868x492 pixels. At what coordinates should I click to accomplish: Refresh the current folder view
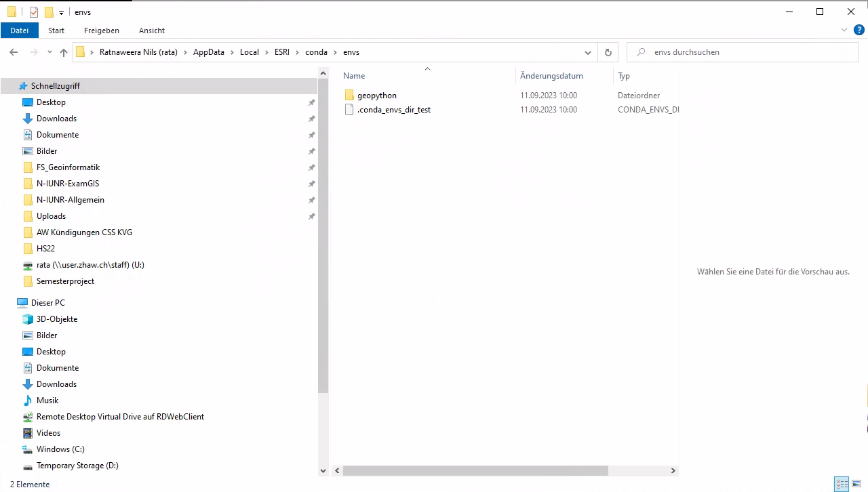(x=608, y=52)
